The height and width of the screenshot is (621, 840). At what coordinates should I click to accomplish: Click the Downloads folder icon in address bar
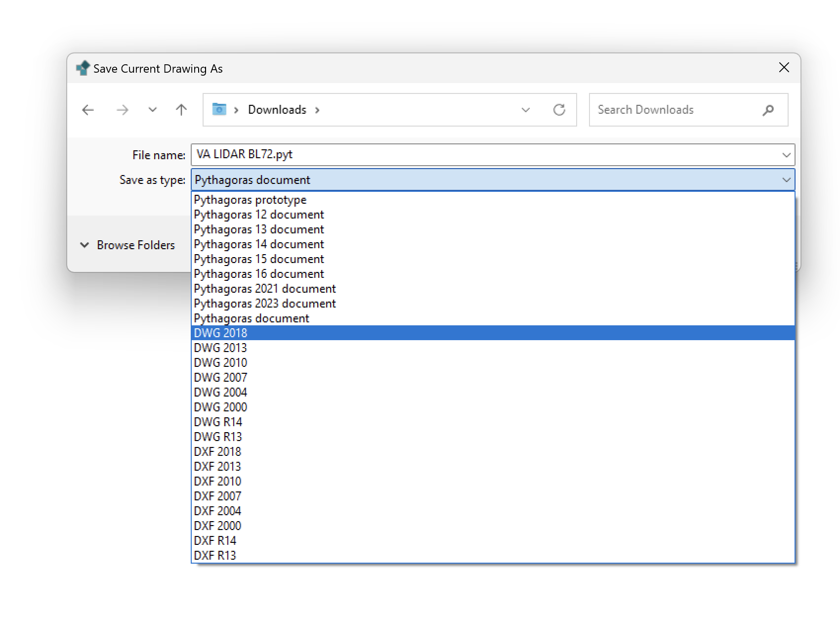tap(219, 109)
